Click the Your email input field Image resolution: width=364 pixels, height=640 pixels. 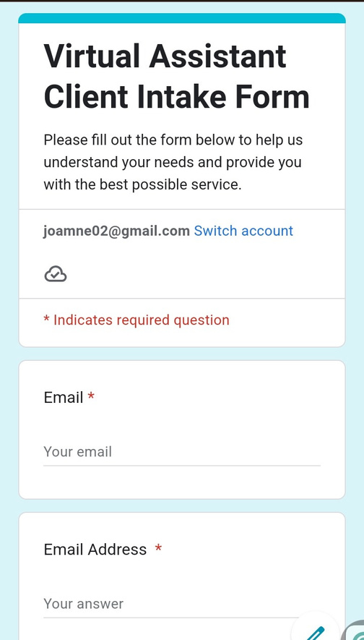(182, 452)
